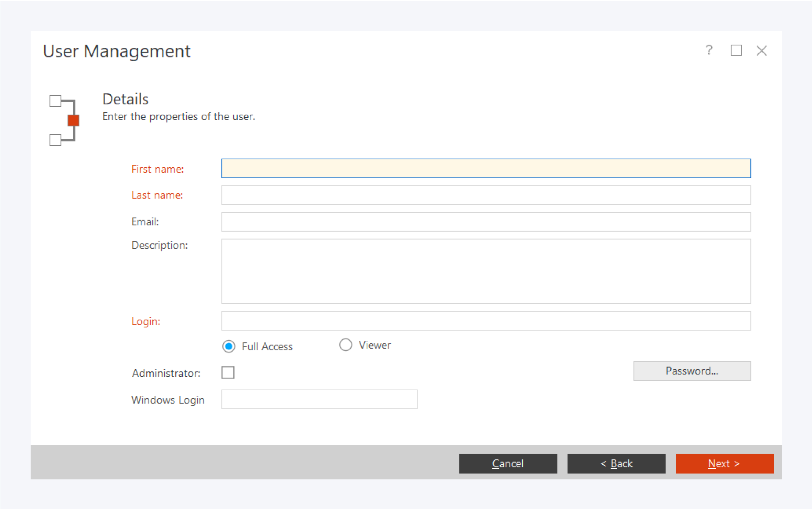Proceed with the Next button

pos(724,464)
